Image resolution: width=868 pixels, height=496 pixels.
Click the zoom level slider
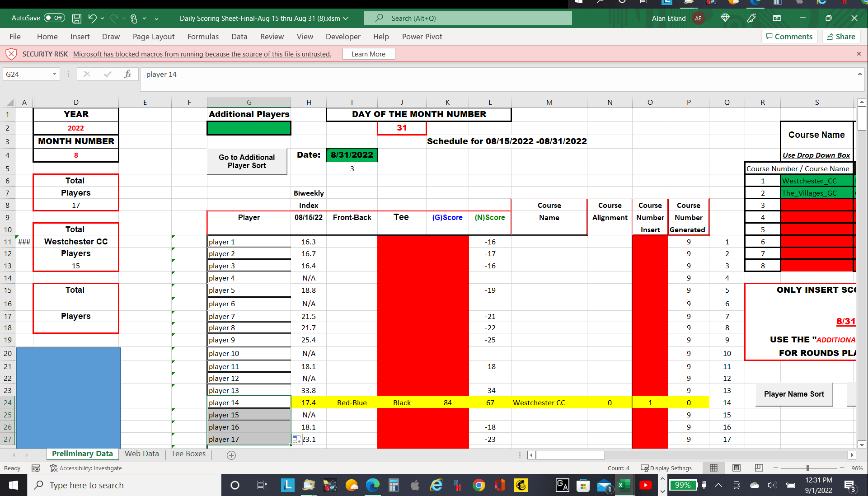click(x=808, y=468)
